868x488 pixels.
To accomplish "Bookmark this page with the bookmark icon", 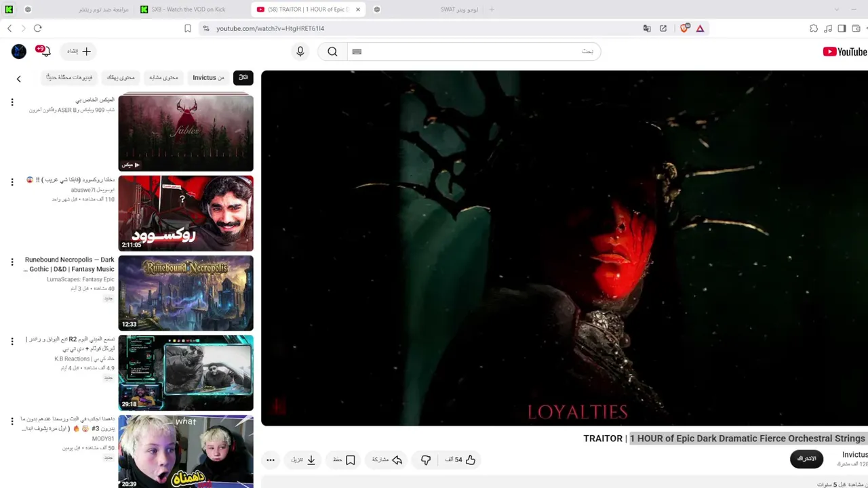I will click(x=188, y=28).
